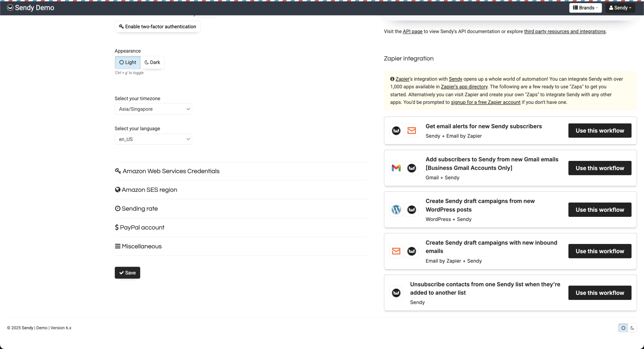Click the Gmail icon on the subscribers workflow card
The height and width of the screenshot is (349, 644).
tap(396, 168)
